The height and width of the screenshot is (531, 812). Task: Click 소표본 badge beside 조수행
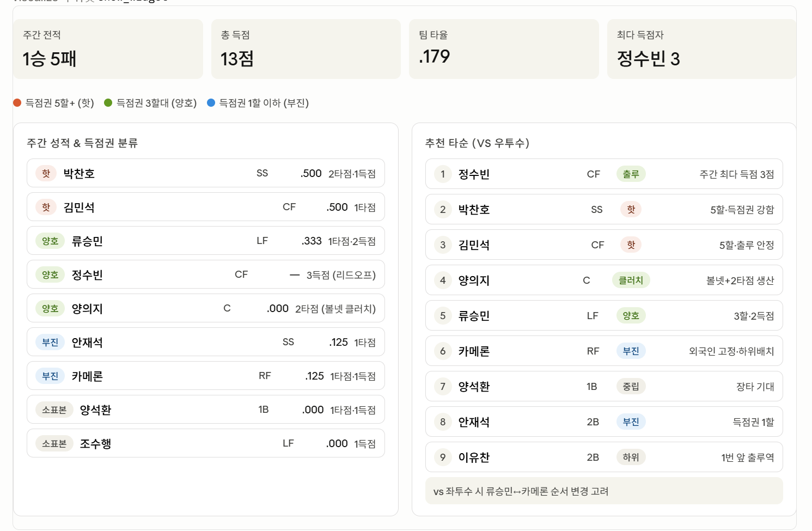[54, 443]
